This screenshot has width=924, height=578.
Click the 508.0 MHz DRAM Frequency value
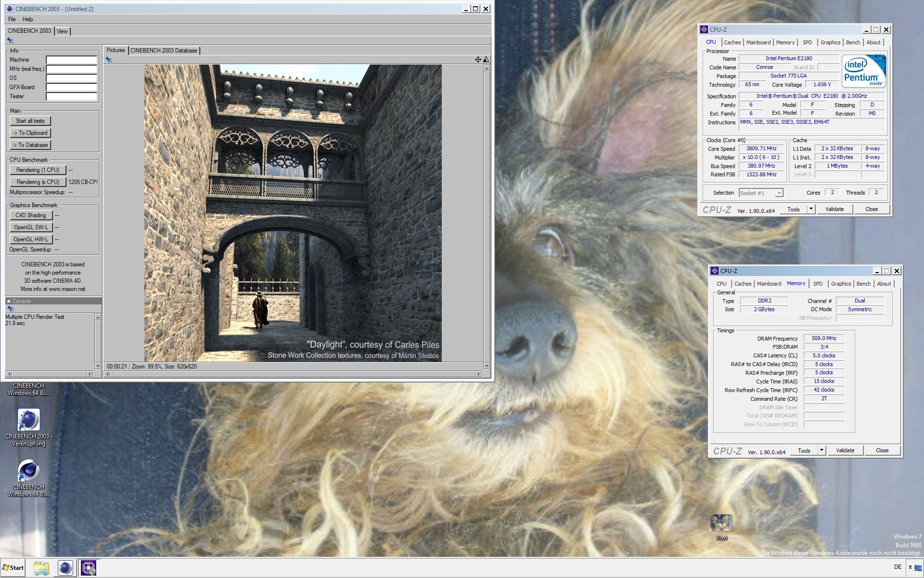coord(824,339)
